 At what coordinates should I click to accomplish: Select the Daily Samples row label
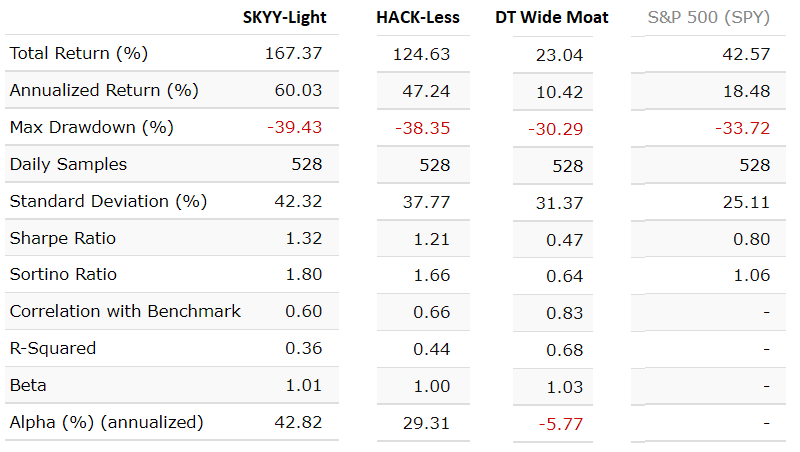point(68,164)
